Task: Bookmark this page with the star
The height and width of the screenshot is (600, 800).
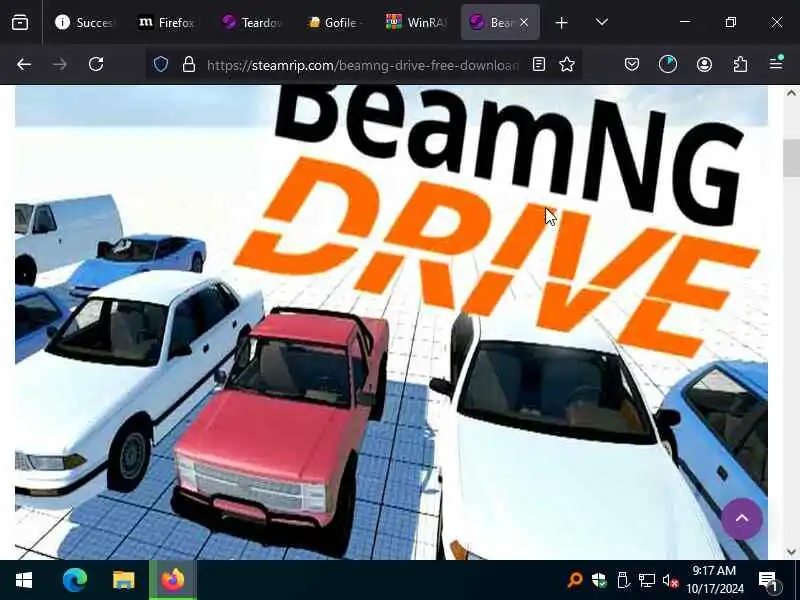Action: [x=567, y=64]
